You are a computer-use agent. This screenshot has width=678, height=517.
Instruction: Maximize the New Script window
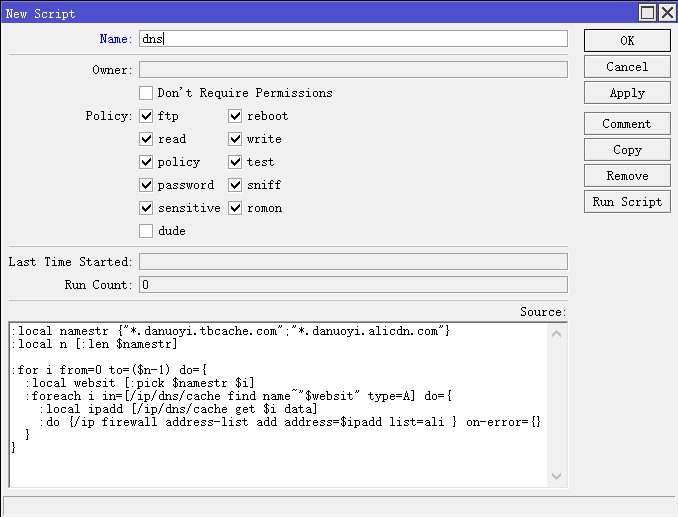648,13
